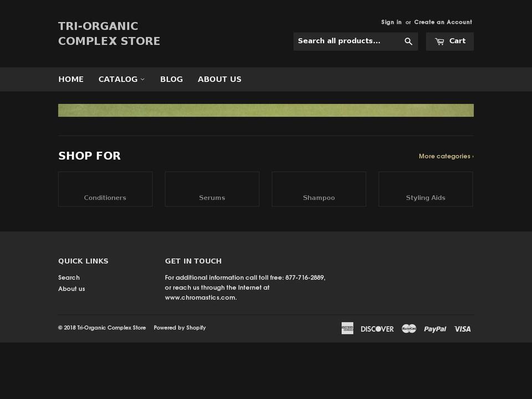Open the Cart button
This screenshot has width=532, height=399.
tap(449, 42)
